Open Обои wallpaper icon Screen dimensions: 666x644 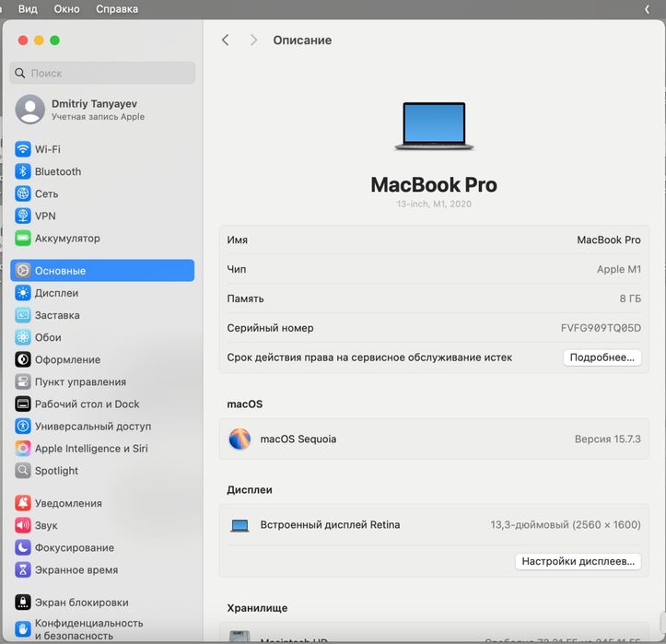click(22, 337)
